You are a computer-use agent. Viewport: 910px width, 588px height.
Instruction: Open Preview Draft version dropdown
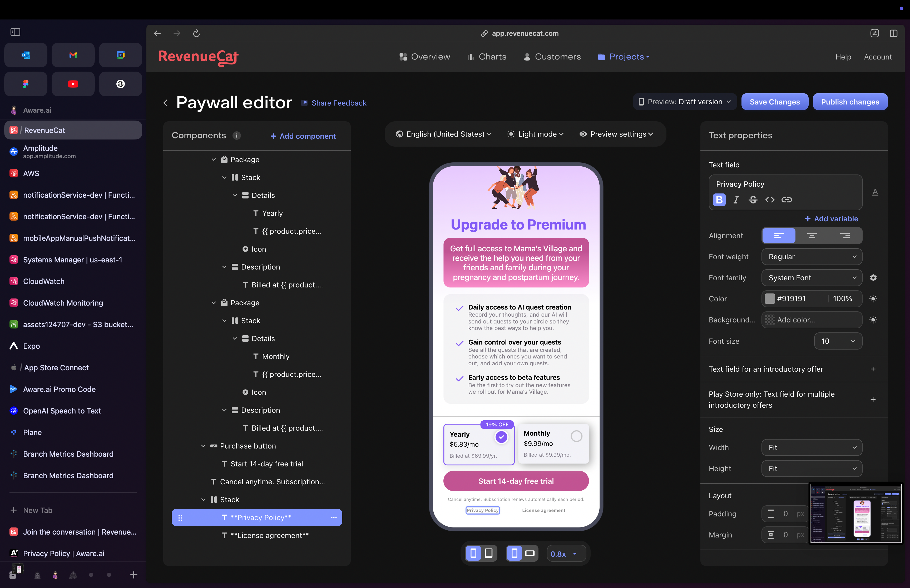[685, 102]
